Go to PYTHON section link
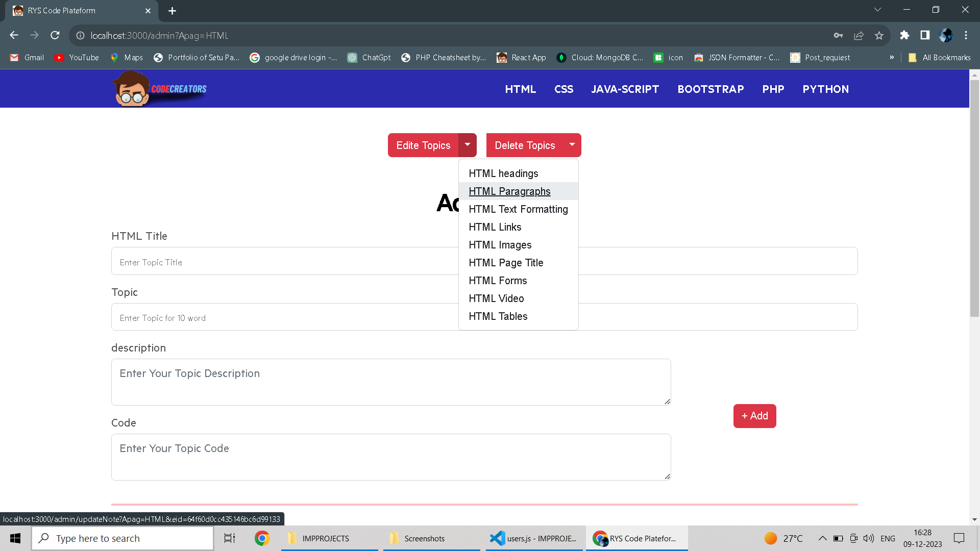This screenshot has height=551, width=980. coord(825,89)
